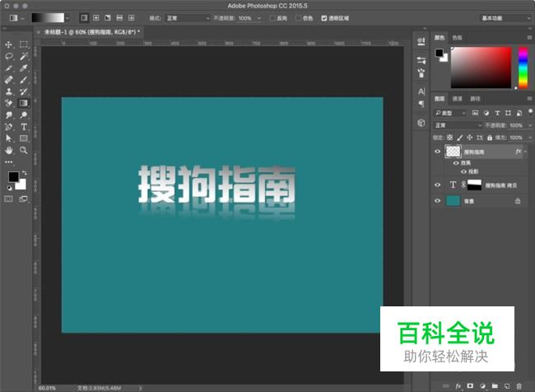Hide the top 搜狗指南 layer

(437, 152)
